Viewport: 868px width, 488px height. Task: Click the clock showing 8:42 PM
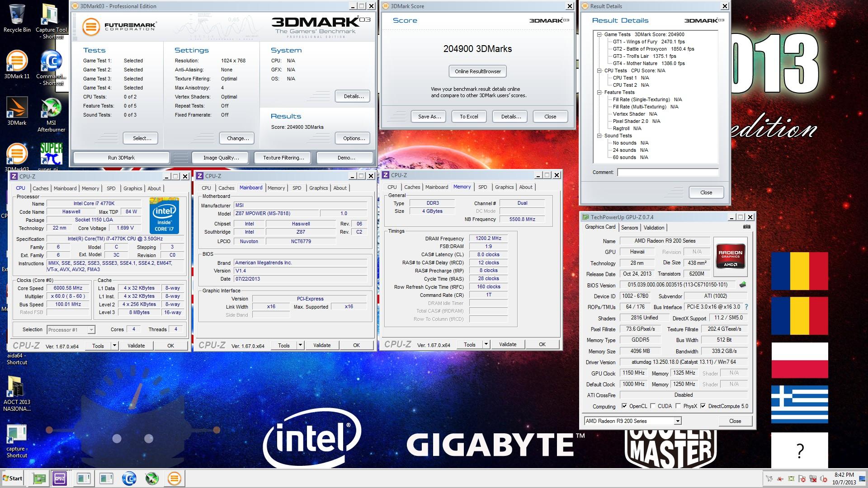click(x=844, y=479)
